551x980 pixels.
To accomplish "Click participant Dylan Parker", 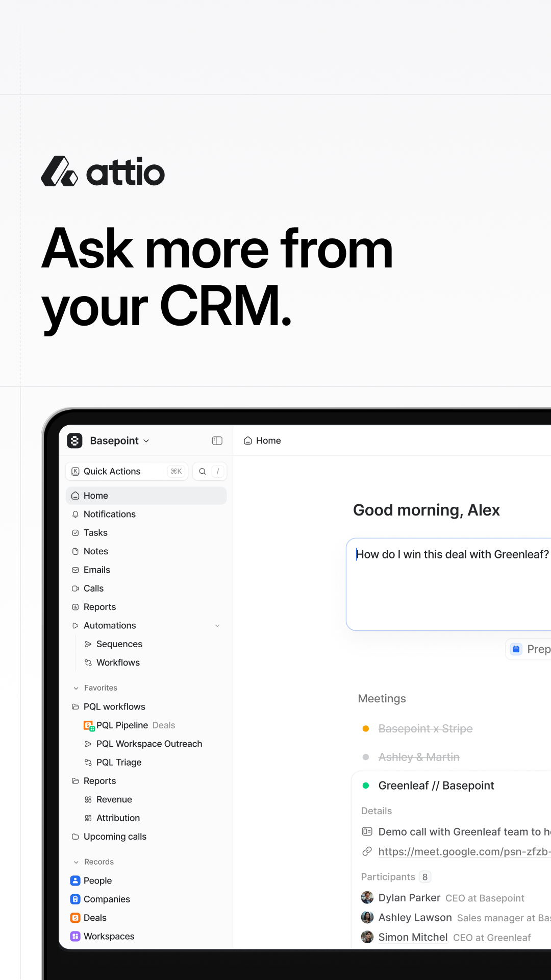I will point(409,898).
